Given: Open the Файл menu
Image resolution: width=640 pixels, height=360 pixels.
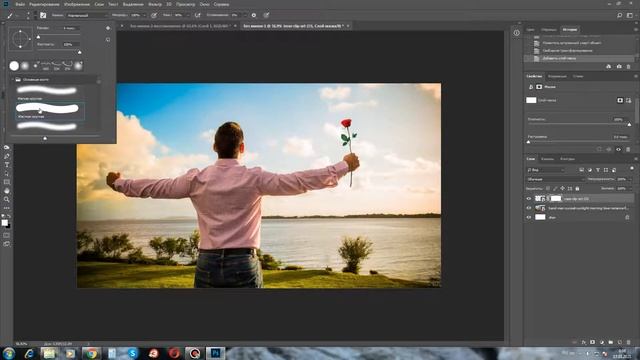Looking at the screenshot, I should [20, 4].
